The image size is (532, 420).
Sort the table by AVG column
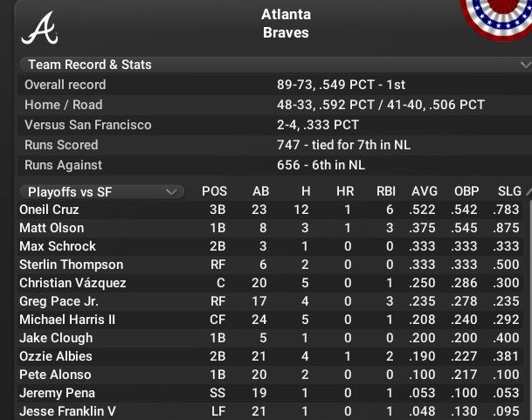click(x=425, y=191)
